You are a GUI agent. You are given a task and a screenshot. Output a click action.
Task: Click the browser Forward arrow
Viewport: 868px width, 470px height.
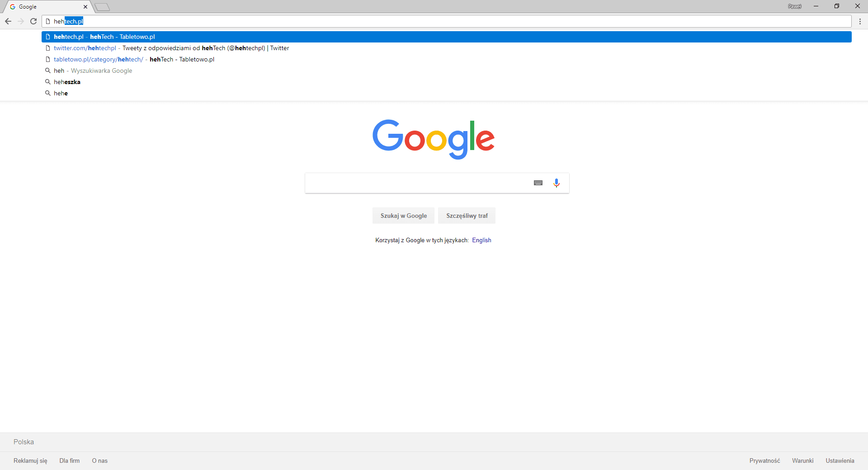(21, 21)
